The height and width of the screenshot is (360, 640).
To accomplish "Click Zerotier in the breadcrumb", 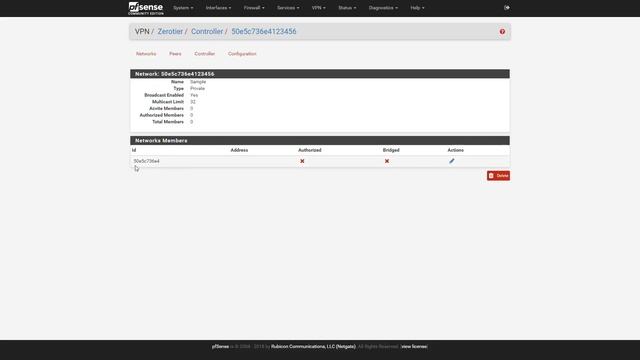I will click(170, 31).
